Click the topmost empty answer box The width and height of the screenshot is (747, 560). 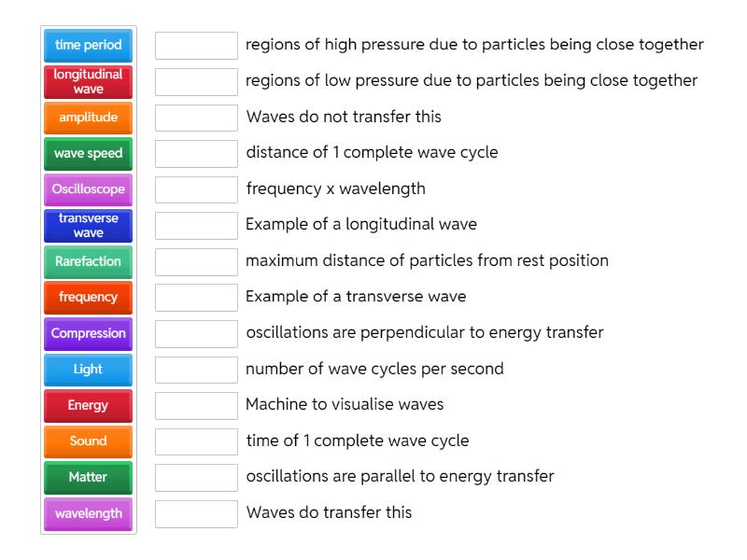tap(196, 44)
